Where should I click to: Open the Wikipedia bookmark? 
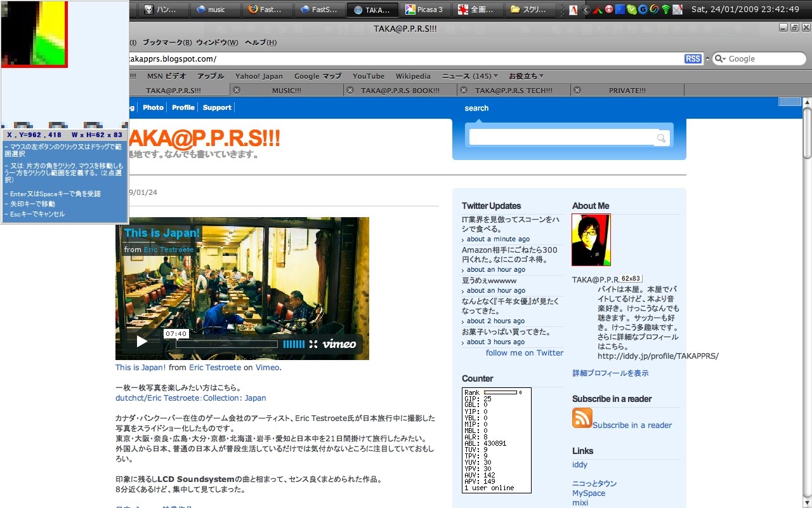pos(413,76)
